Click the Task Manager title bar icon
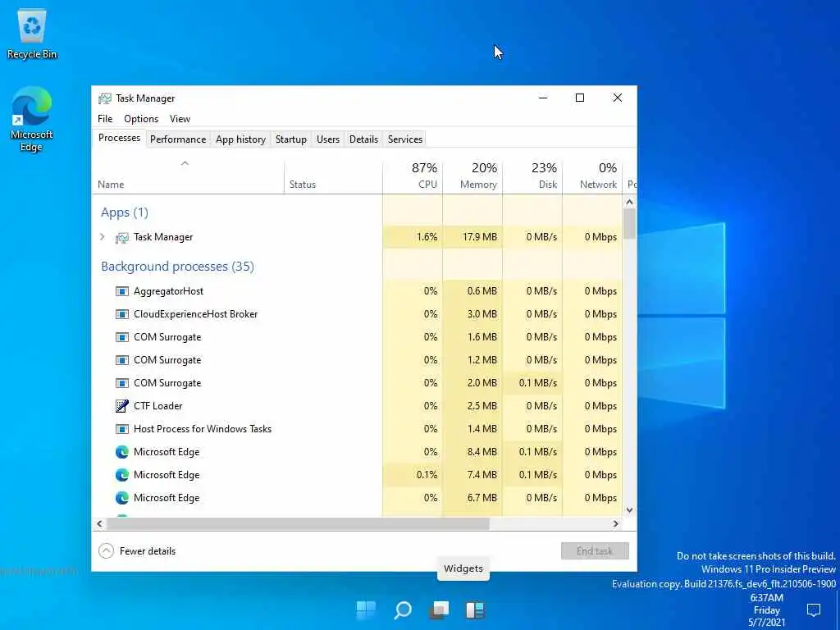The height and width of the screenshot is (630, 840). (x=105, y=98)
